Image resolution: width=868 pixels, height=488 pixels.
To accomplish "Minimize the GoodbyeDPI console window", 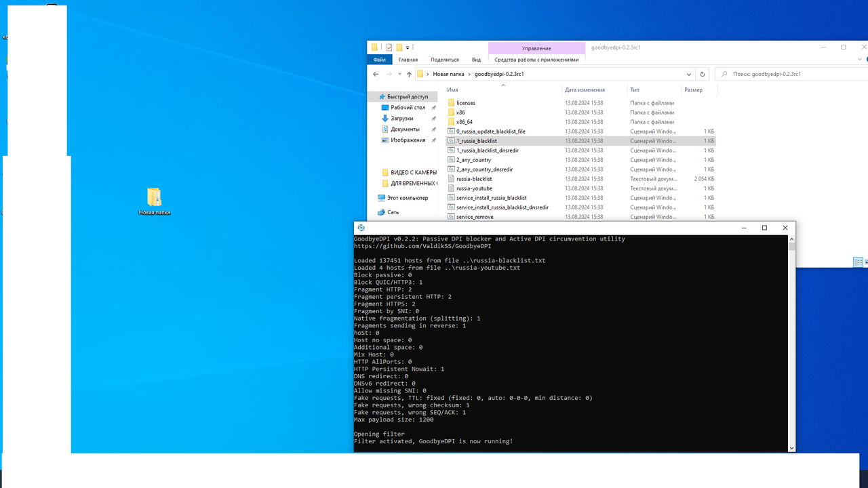I will pos(743,228).
